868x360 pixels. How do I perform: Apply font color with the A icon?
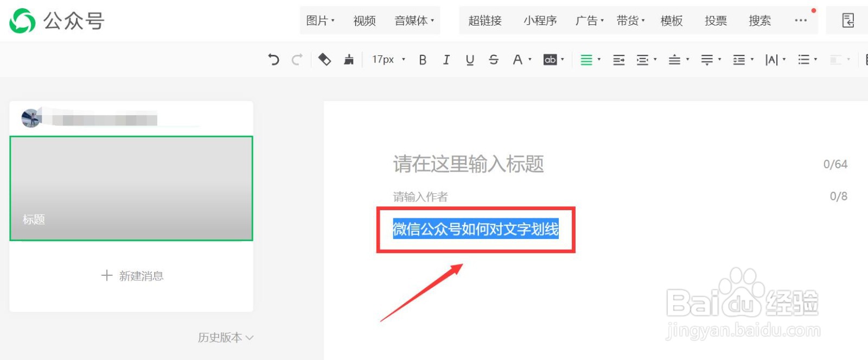tap(518, 60)
